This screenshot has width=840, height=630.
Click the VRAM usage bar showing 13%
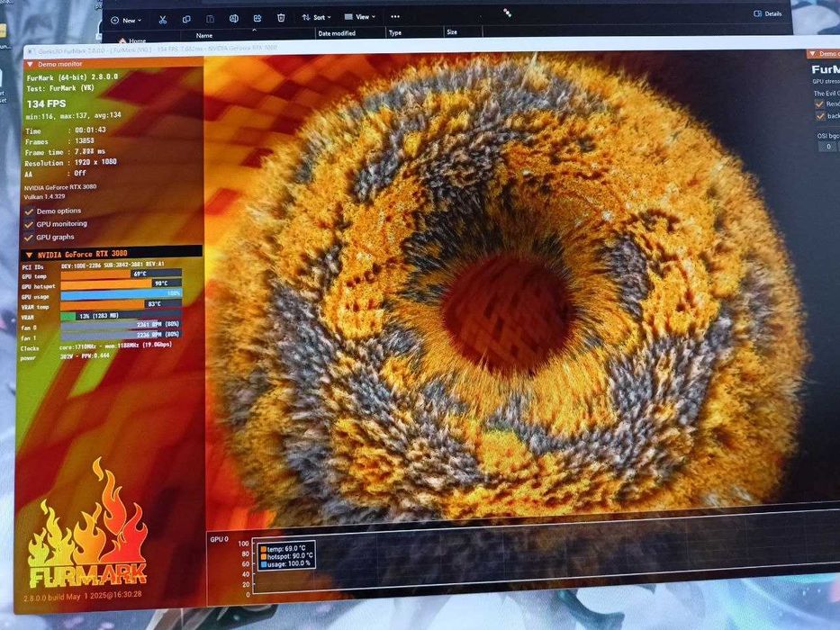pos(121,316)
